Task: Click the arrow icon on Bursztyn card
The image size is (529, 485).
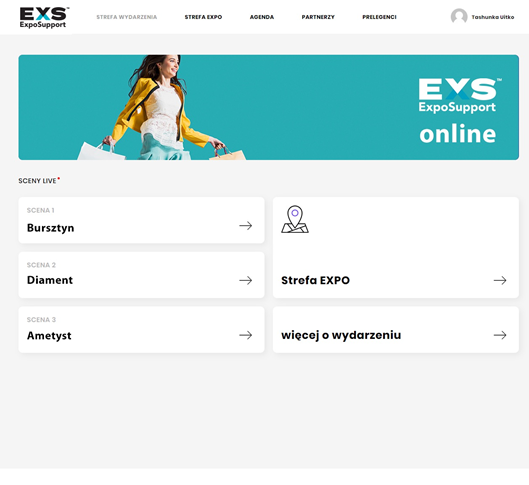Action: 246,225
